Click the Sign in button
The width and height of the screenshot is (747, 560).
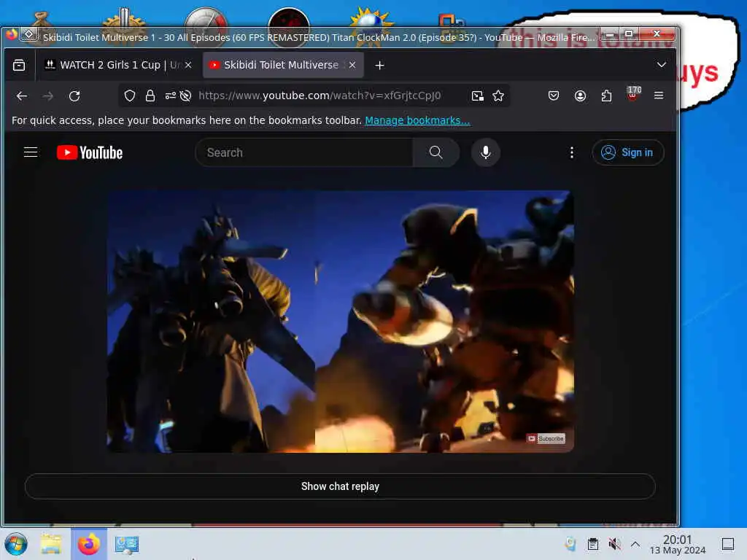coord(628,152)
